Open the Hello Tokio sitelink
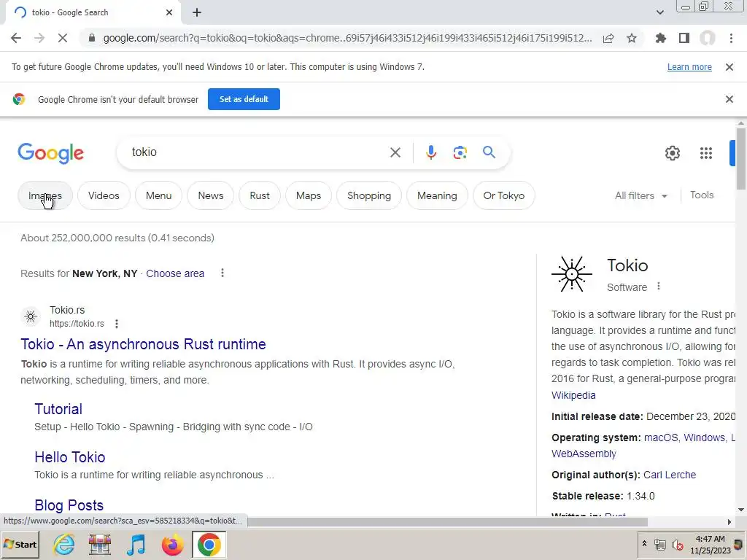The width and height of the screenshot is (747, 560). pyautogui.click(x=70, y=457)
